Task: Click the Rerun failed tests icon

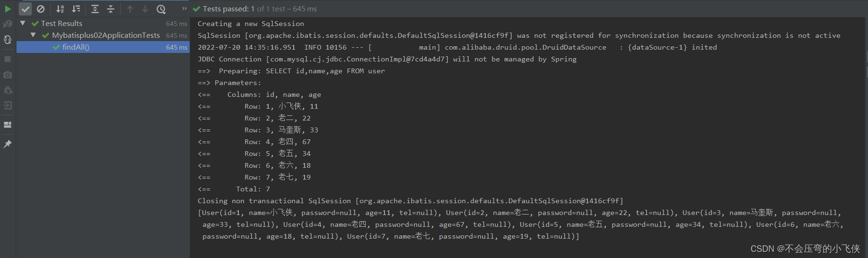Action: click(x=8, y=24)
